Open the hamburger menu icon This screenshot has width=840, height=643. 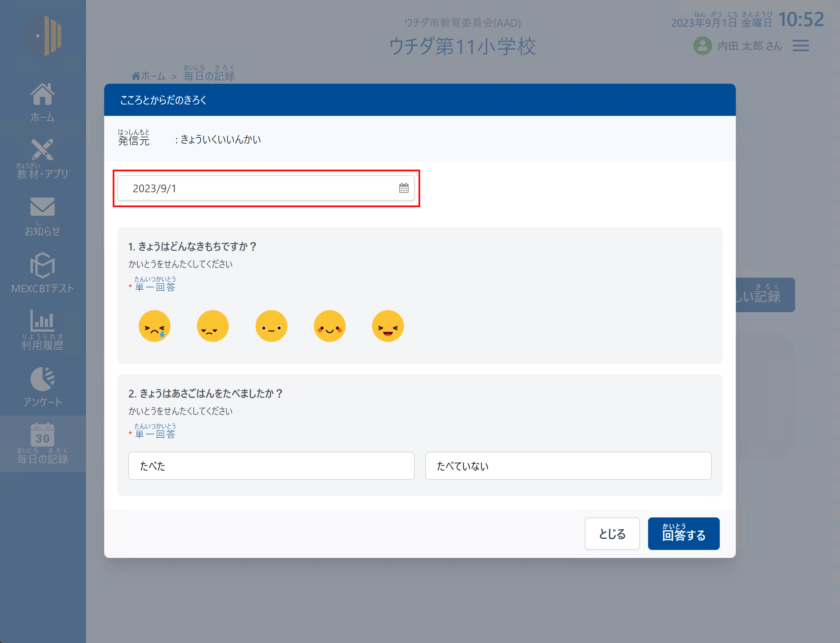click(x=800, y=46)
